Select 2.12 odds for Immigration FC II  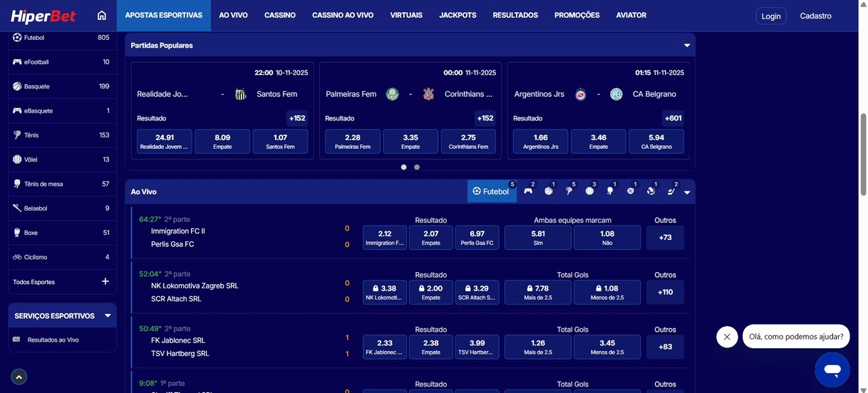[x=385, y=238]
